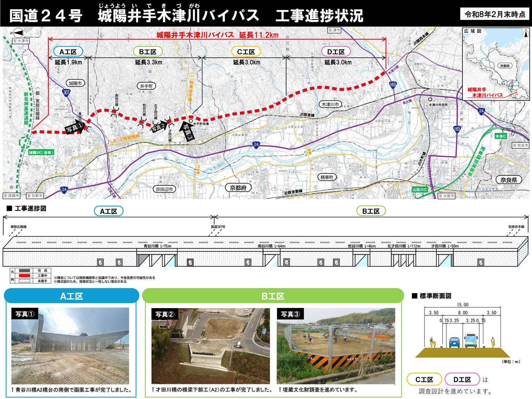This screenshot has width=532, height=399.
Task: Click the route 163 shield near 木津川橋
Action: (393, 85)
